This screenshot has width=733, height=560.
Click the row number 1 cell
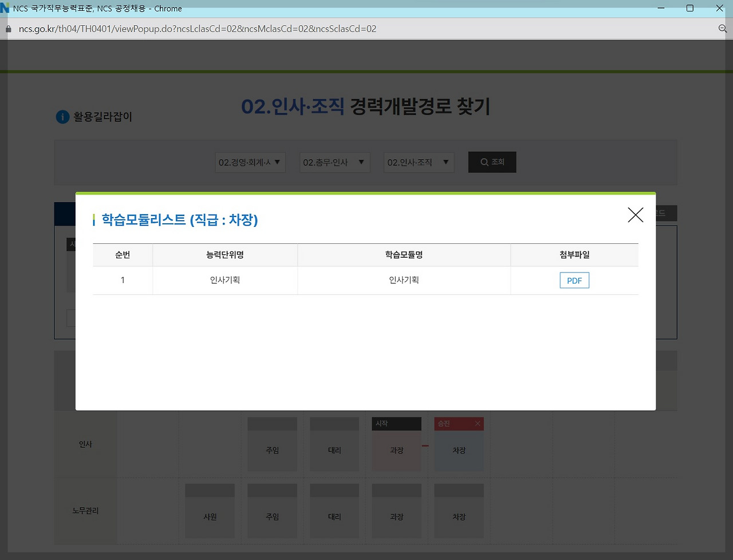click(x=123, y=280)
